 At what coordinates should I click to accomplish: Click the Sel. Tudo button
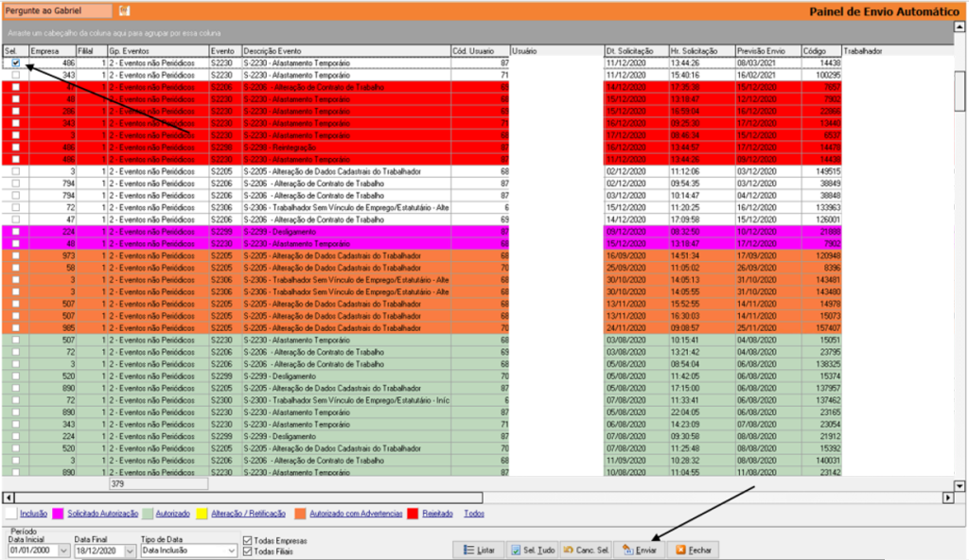pyautogui.click(x=532, y=551)
